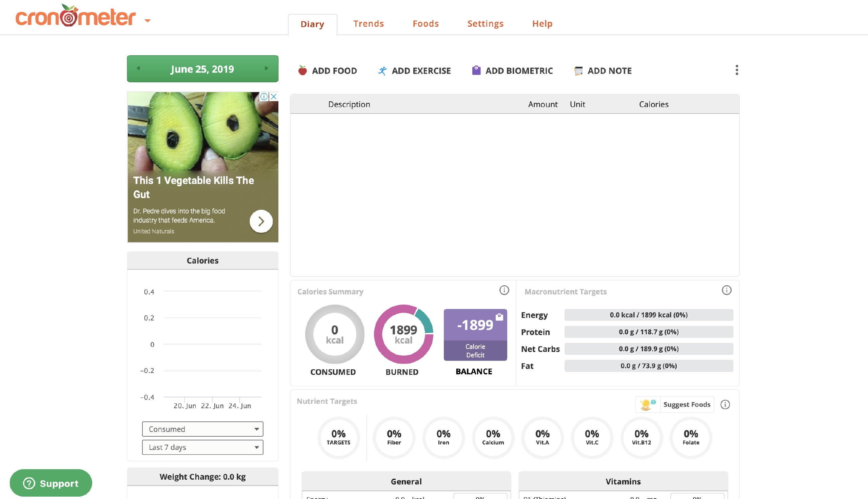
Task: Click the ad's arrow circle button
Action: point(261,222)
